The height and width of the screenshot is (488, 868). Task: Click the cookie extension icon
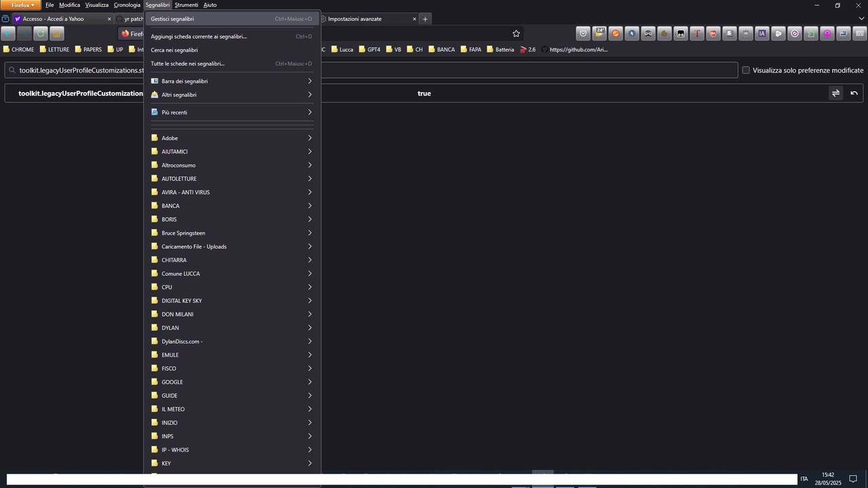coord(665,33)
